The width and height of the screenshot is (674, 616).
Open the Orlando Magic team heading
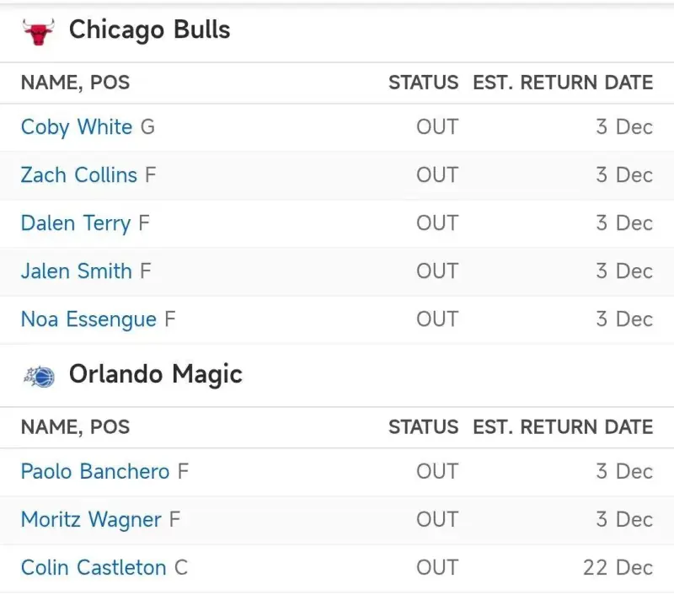[155, 374]
